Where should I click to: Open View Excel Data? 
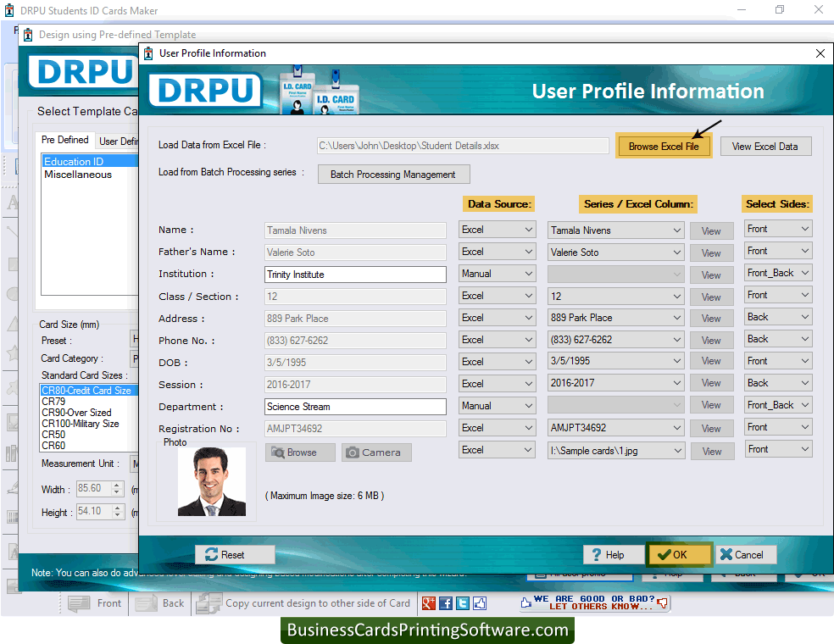(x=765, y=147)
